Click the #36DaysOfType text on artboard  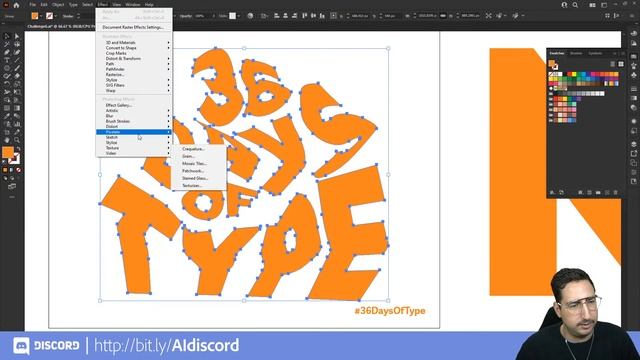[390, 311]
